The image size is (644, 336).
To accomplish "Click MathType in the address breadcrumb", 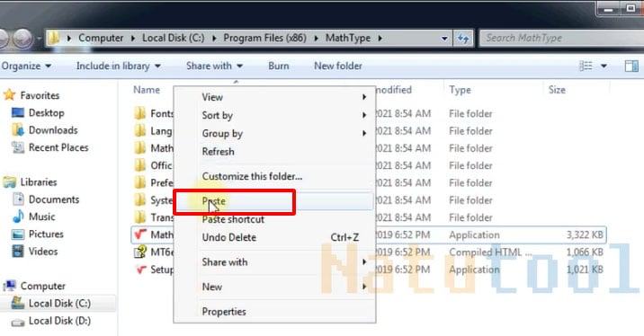I will click(348, 38).
